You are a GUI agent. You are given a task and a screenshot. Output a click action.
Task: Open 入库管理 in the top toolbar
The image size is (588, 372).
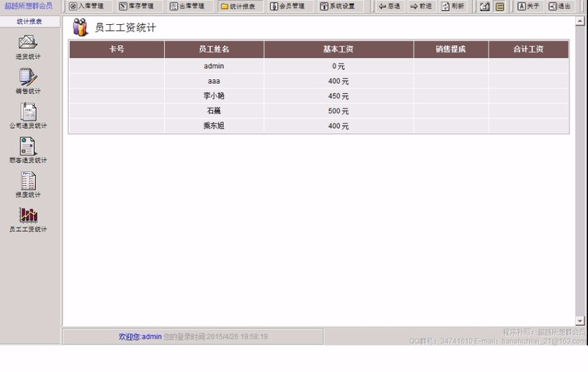(87, 6)
